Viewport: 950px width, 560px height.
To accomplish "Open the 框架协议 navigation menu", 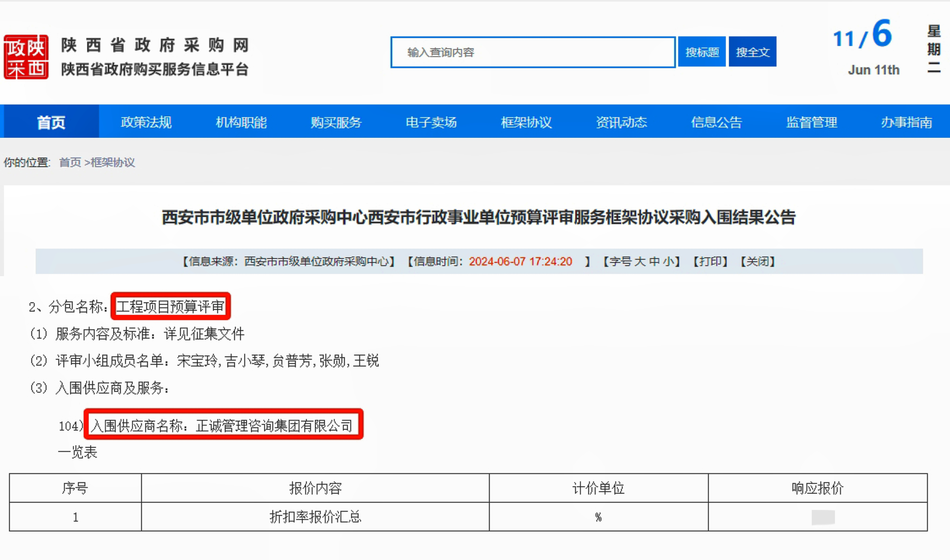I will pos(527,121).
